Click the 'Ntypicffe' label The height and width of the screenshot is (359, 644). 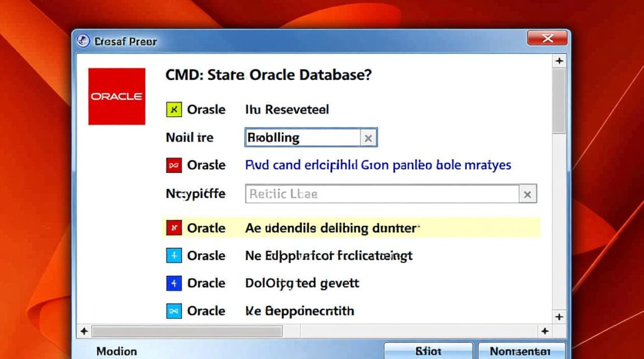tap(195, 194)
